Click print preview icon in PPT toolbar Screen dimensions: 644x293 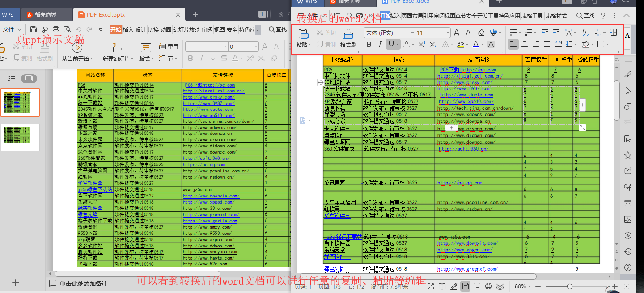pos(67,29)
